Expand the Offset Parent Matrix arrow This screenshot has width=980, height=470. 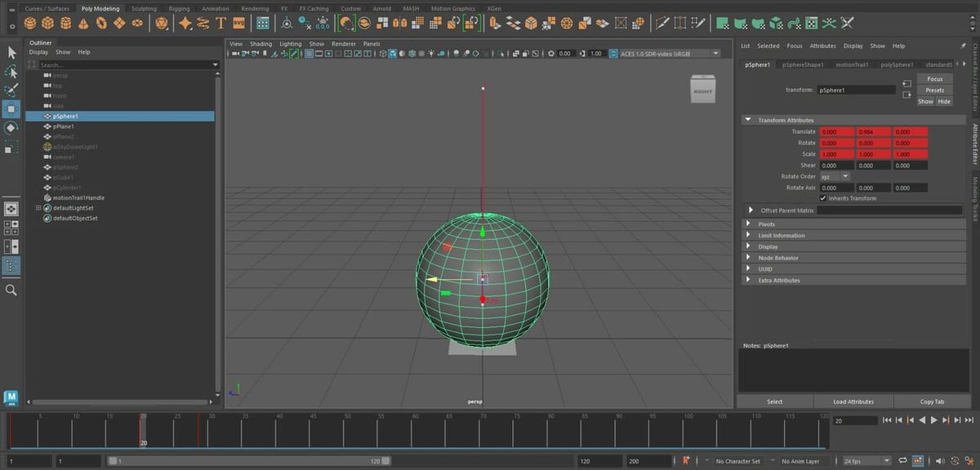click(x=751, y=210)
